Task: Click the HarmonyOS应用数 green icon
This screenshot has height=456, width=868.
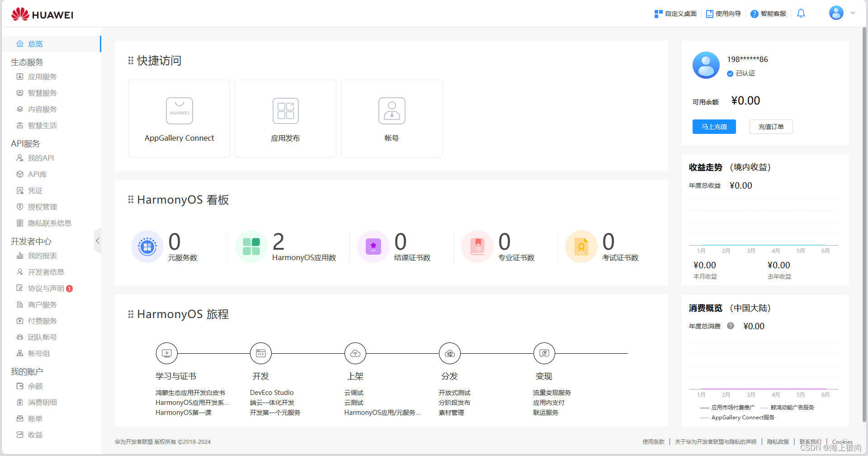Action: 251,247
